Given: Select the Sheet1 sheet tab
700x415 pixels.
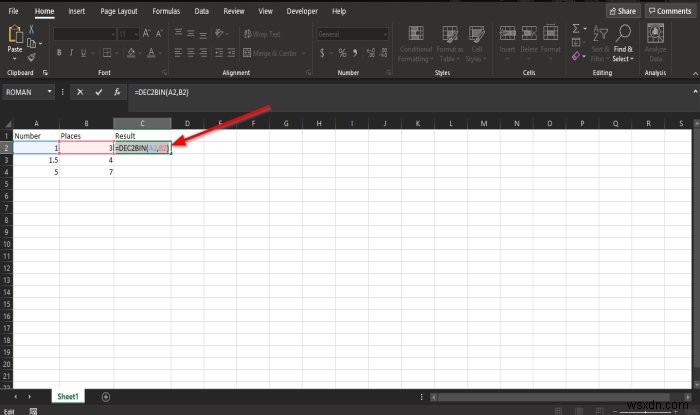Looking at the screenshot, I should click(x=68, y=396).
